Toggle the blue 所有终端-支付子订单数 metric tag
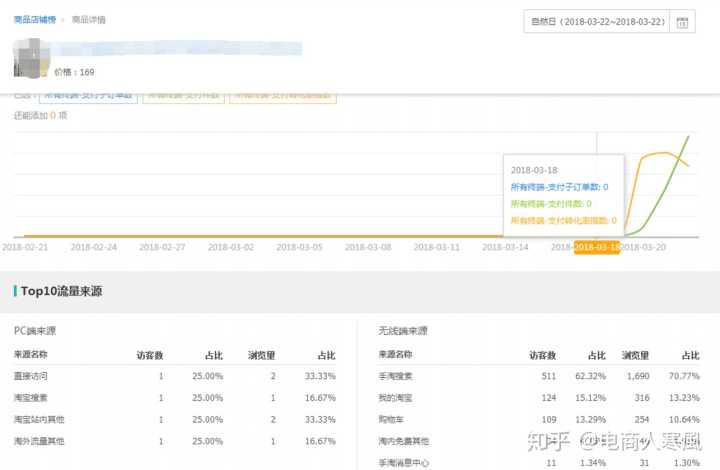 tap(88, 96)
